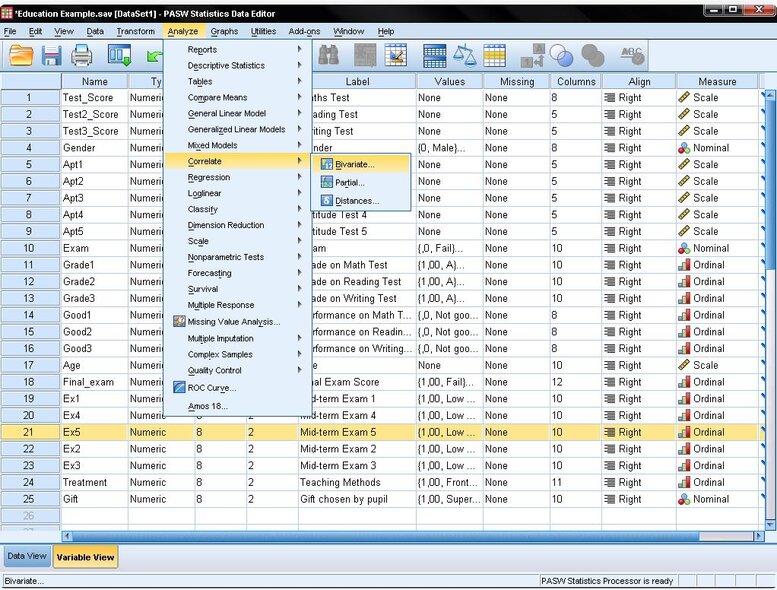Expand the Multiple Imputation submenu
Image resolution: width=777 pixels, height=590 pixels.
tap(239, 338)
